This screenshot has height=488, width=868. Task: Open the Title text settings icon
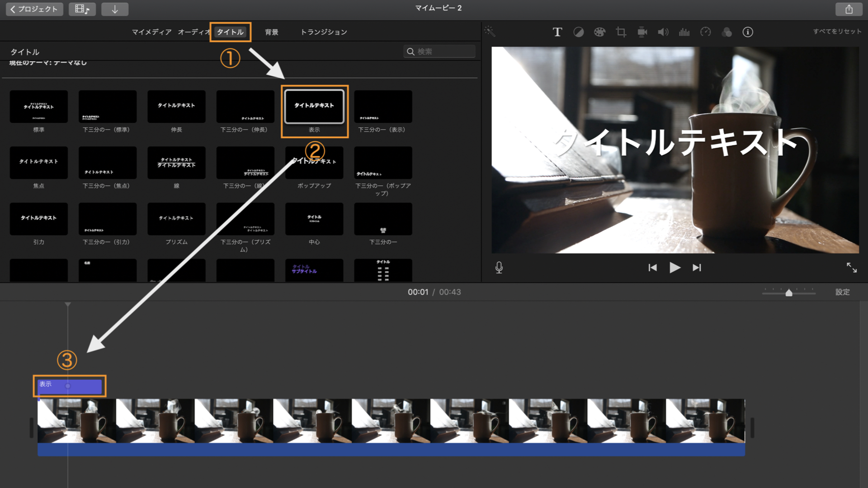(557, 32)
